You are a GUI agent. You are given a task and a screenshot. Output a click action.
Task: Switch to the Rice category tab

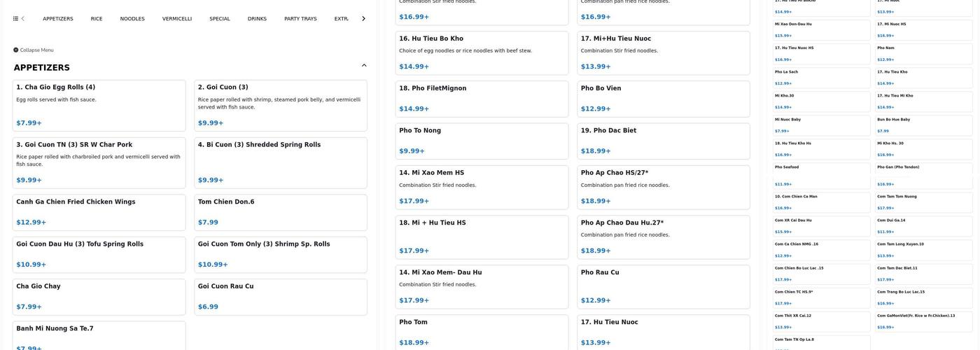click(x=97, y=19)
